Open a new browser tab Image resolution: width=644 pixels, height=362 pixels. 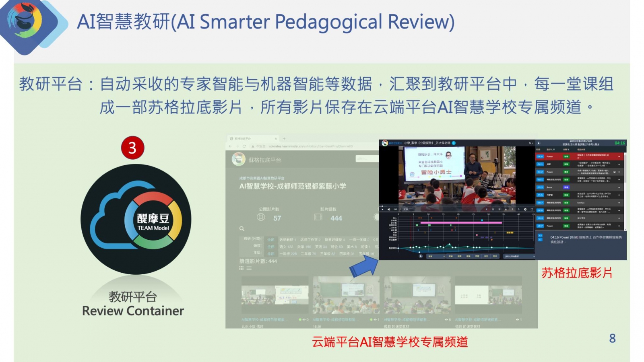tap(284, 139)
